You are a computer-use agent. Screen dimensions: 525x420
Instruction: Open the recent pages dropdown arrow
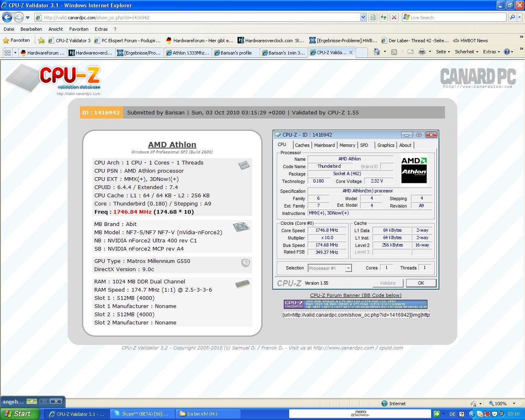(27, 18)
